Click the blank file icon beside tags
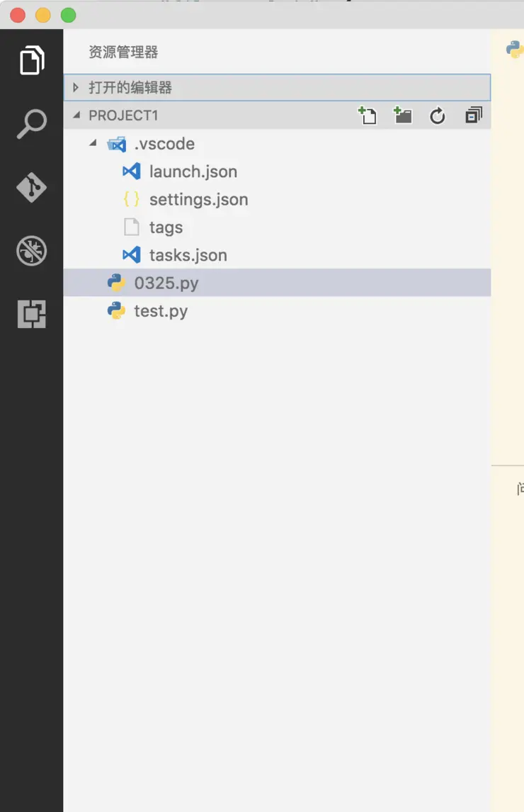Image resolution: width=524 pixels, height=812 pixels. 132,227
